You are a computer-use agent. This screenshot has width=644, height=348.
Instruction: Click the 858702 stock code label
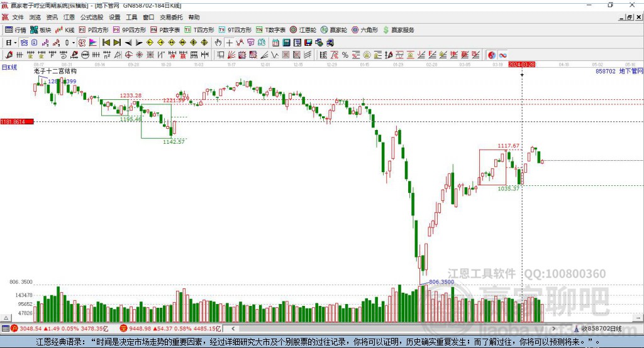click(606, 71)
